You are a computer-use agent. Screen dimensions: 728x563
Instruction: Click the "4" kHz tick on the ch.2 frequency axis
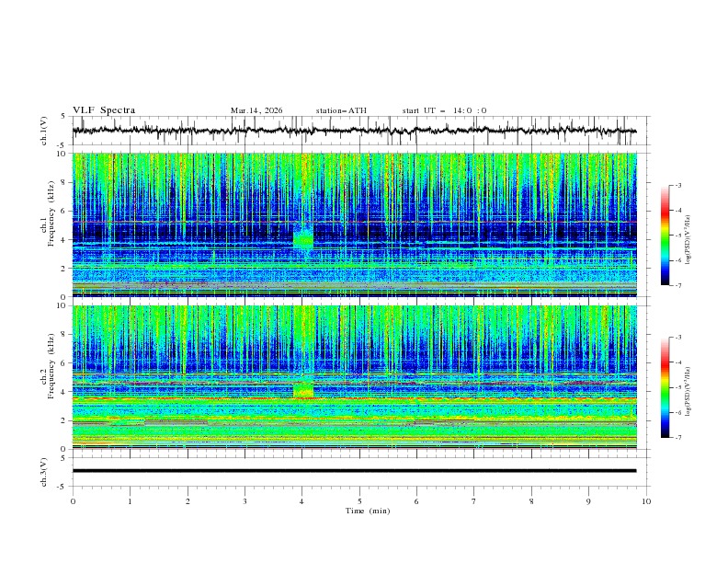pyautogui.click(x=63, y=392)
